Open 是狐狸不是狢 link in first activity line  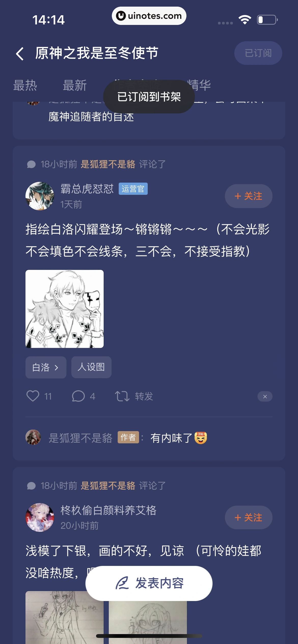pos(108,164)
